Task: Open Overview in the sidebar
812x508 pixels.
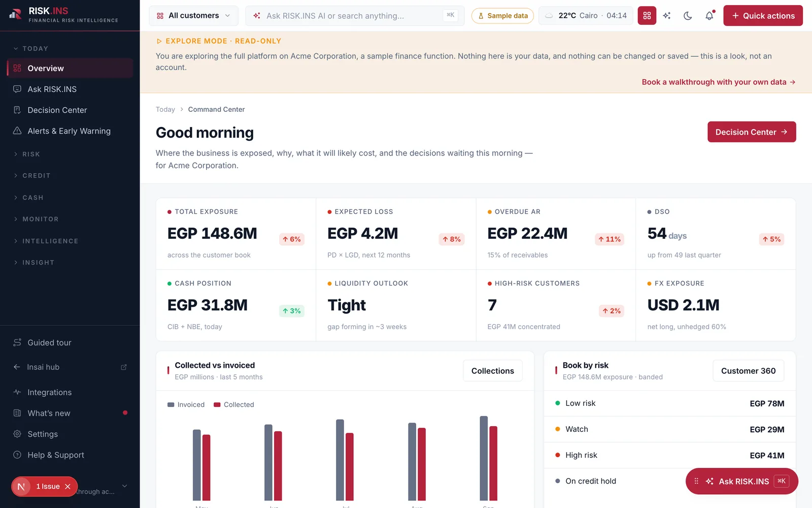Action: click(70, 68)
